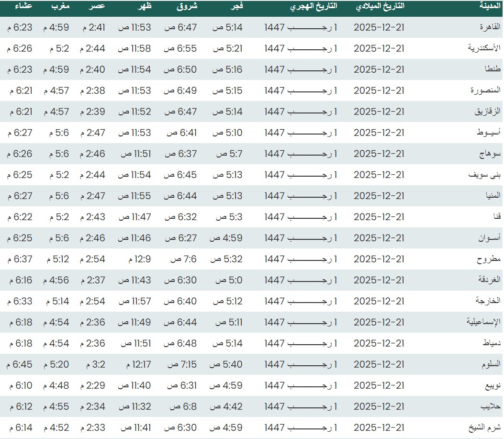Select the مغرب column header
This screenshot has height=439, width=504.
60,6
